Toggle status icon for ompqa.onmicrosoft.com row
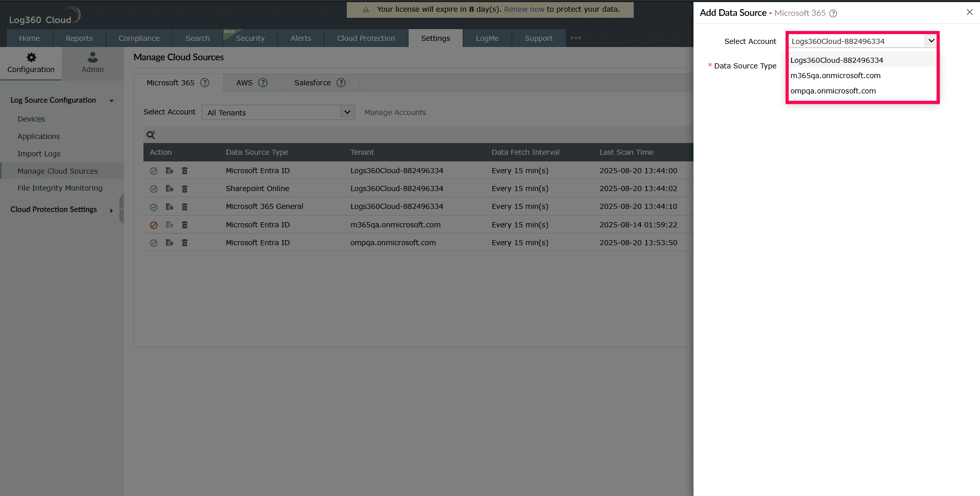The height and width of the screenshot is (496, 980). 154,243
